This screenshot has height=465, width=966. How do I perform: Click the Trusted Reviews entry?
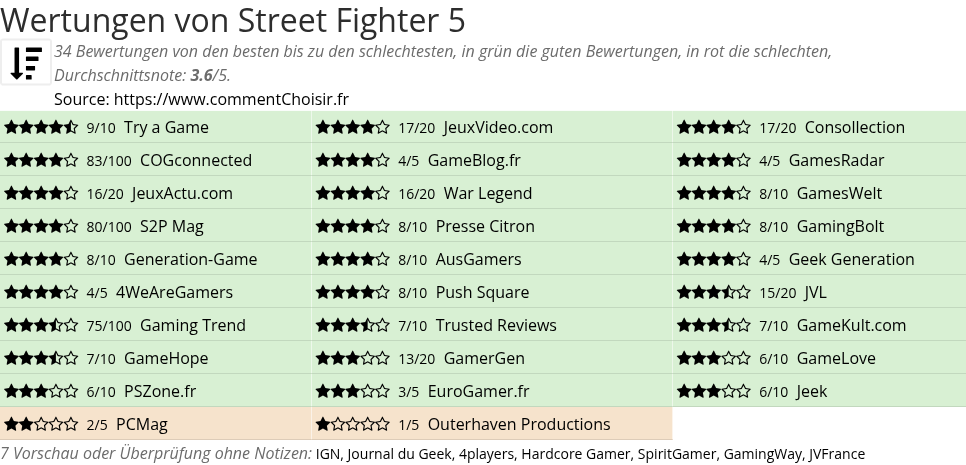point(496,326)
